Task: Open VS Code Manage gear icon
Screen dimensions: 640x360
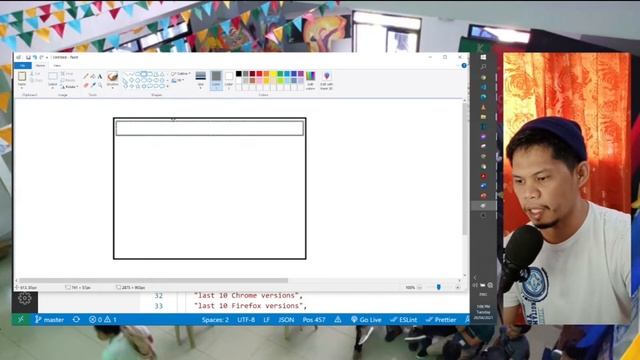Action: point(24,299)
